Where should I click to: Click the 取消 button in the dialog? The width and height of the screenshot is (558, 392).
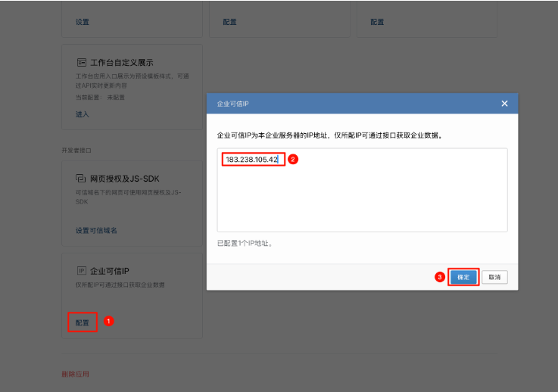click(x=494, y=277)
